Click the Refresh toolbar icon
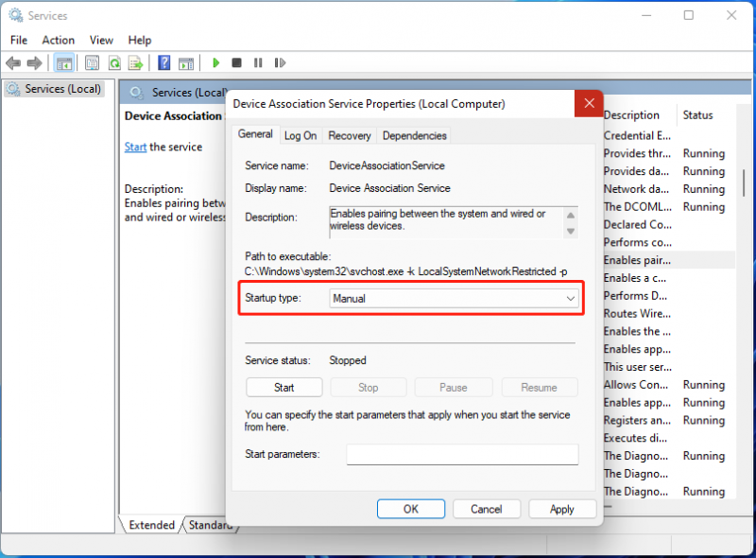This screenshot has width=756, height=558. click(114, 62)
